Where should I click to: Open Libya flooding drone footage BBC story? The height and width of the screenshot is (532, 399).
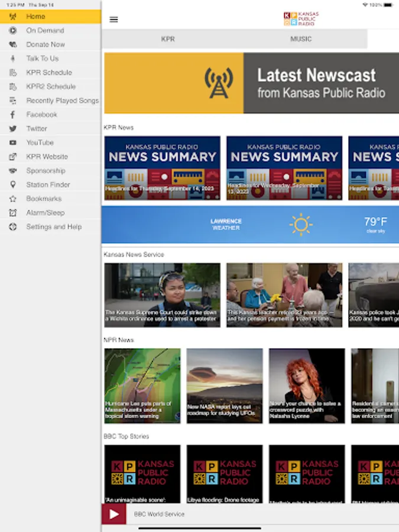(x=225, y=474)
